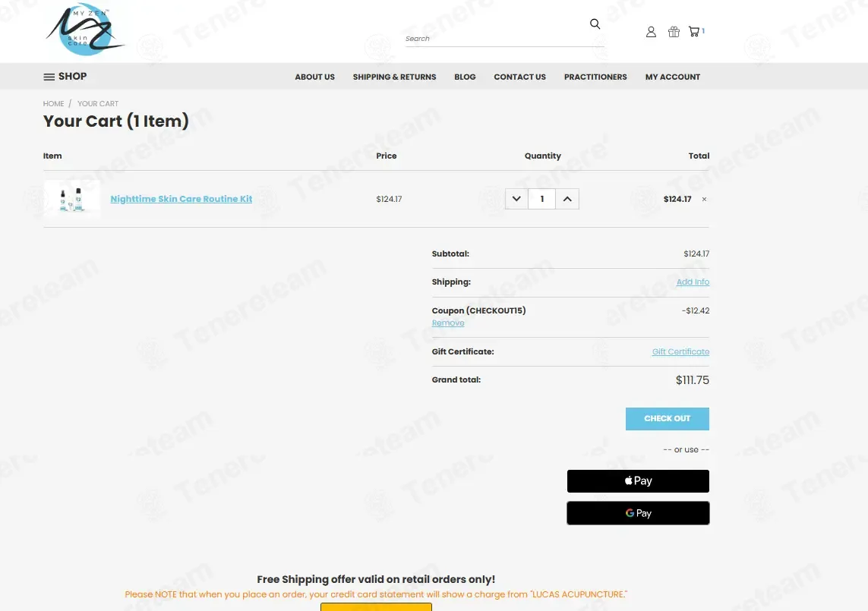Open the shopping cart icon
This screenshot has height=611, width=868.
pos(693,32)
